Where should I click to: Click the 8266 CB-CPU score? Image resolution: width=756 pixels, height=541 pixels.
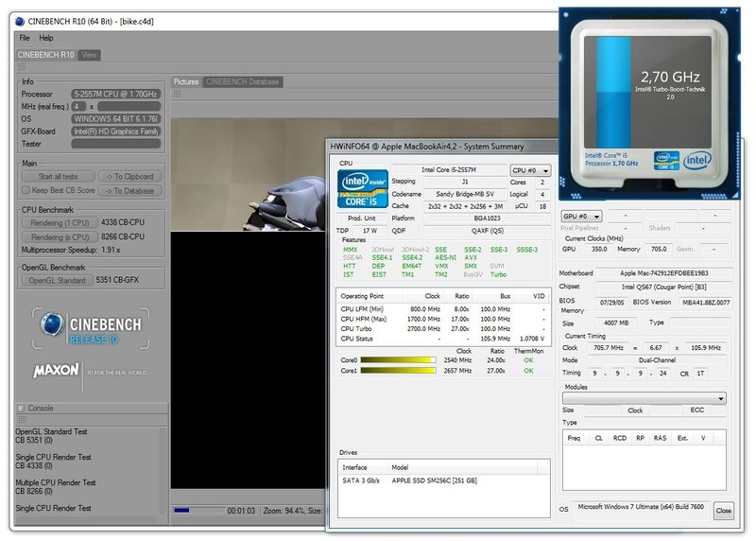(x=123, y=237)
